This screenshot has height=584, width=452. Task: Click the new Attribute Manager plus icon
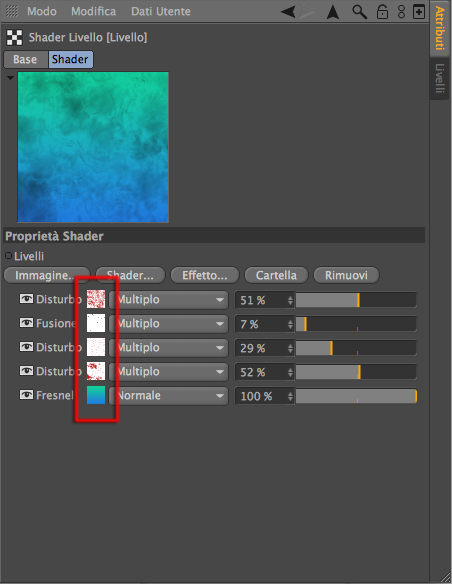pos(419,12)
